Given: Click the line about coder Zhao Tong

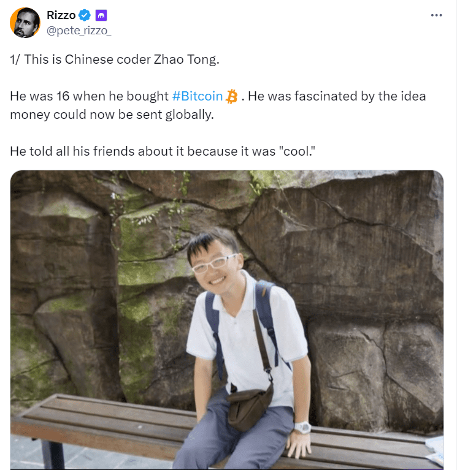Looking at the screenshot, I should tap(115, 59).
